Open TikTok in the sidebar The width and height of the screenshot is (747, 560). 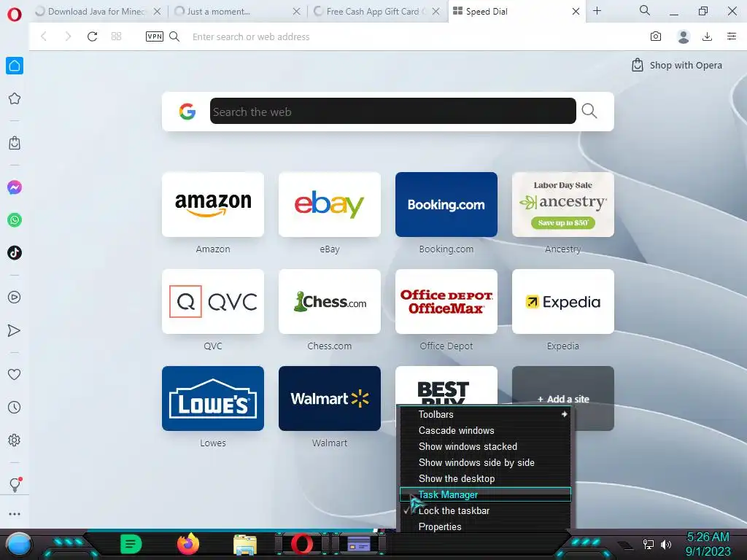[15, 252]
